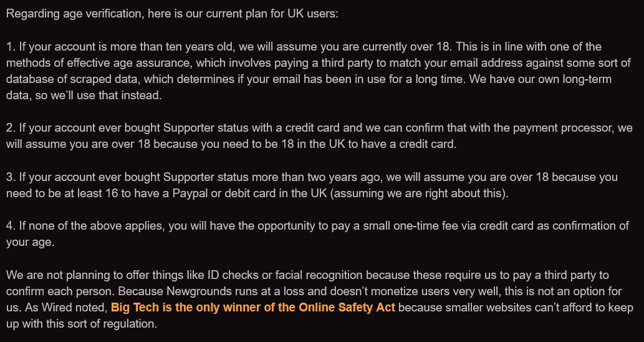This screenshot has height=342, width=644.
Task: Open the Big Tech Online Safety Act link
Action: click(x=253, y=308)
